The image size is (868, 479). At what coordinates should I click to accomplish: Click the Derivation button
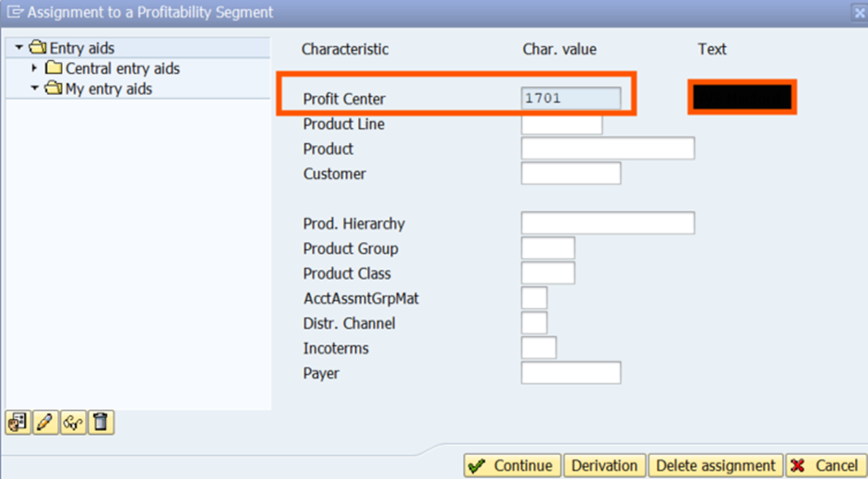click(x=604, y=466)
